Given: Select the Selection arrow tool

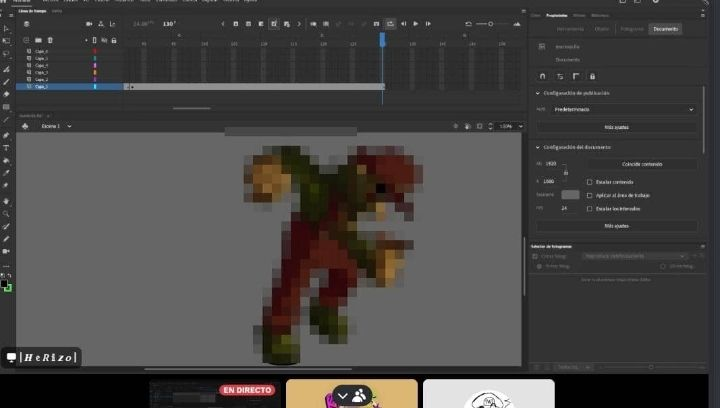Looking at the screenshot, I should point(6,28).
